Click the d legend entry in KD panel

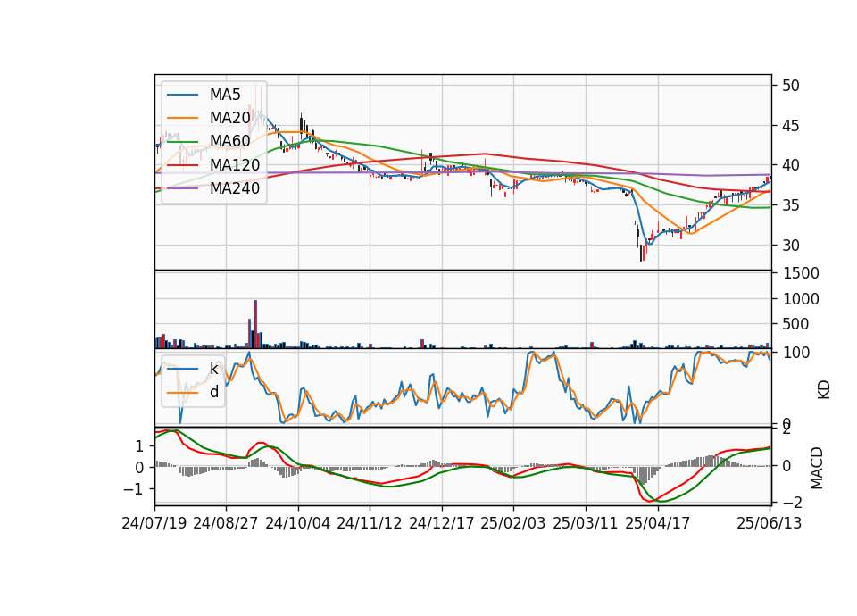[213, 392]
